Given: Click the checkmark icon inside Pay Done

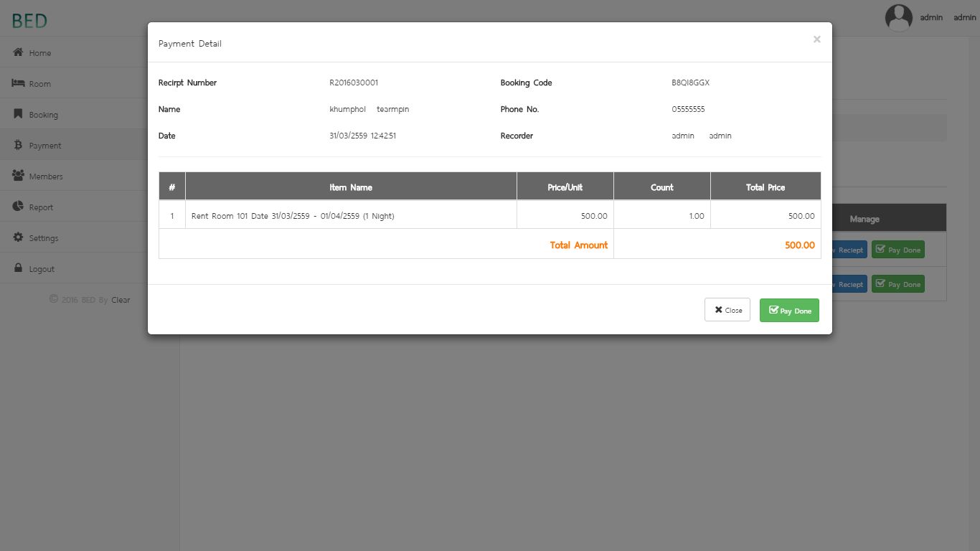Looking at the screenshot, I should click(x=773, y=310).
